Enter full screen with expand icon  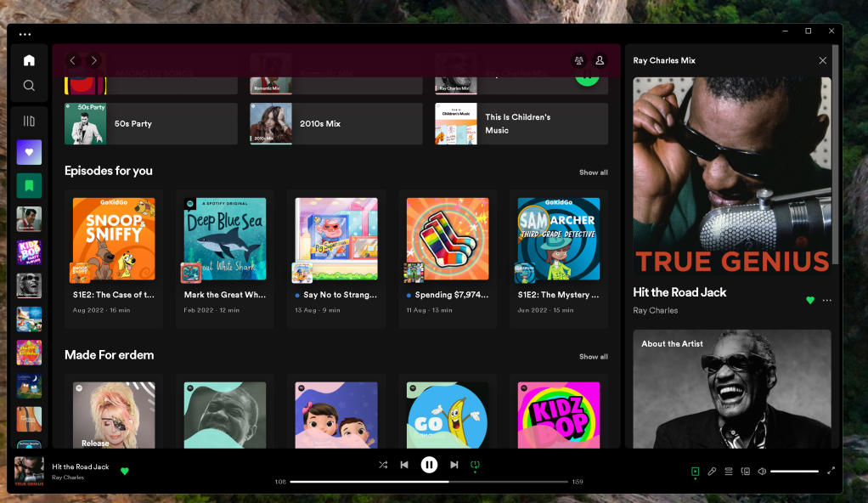pos(831,471)
